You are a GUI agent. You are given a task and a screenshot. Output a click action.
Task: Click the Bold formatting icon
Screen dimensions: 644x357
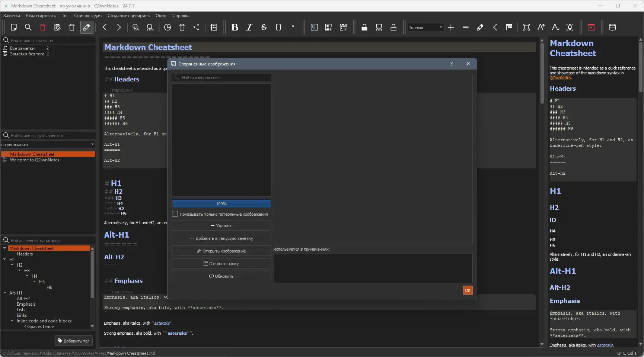point(235,27)
